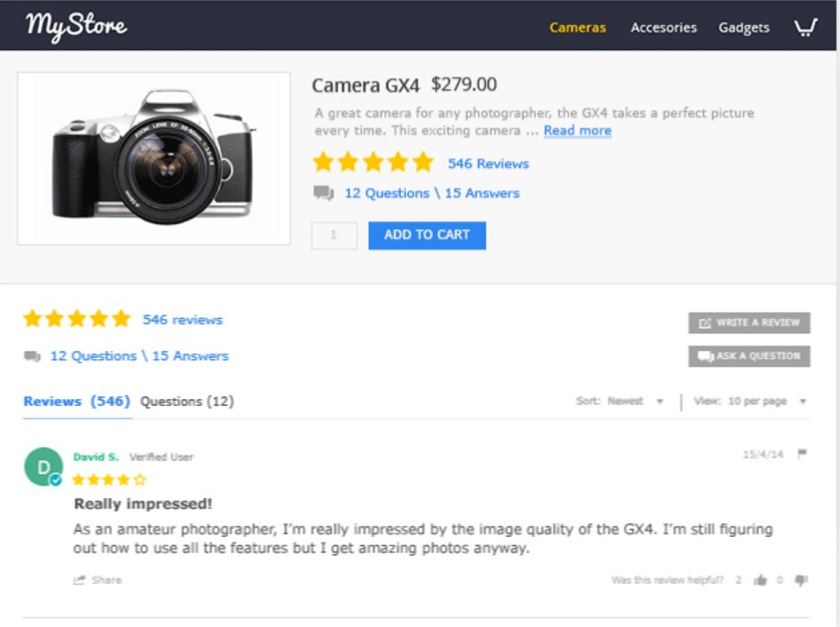Click the quantity input field
Screen dimensions: 840x627
[334, 235]
